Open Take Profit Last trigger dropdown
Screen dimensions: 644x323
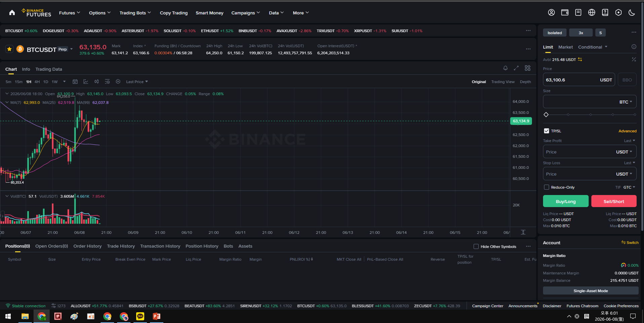(630, 141)
